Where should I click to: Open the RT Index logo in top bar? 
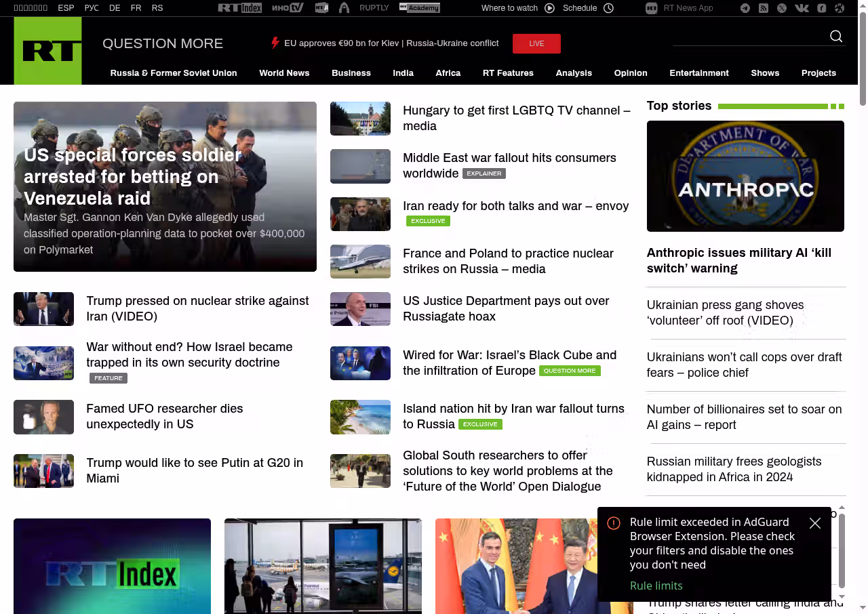click(239, 8)
